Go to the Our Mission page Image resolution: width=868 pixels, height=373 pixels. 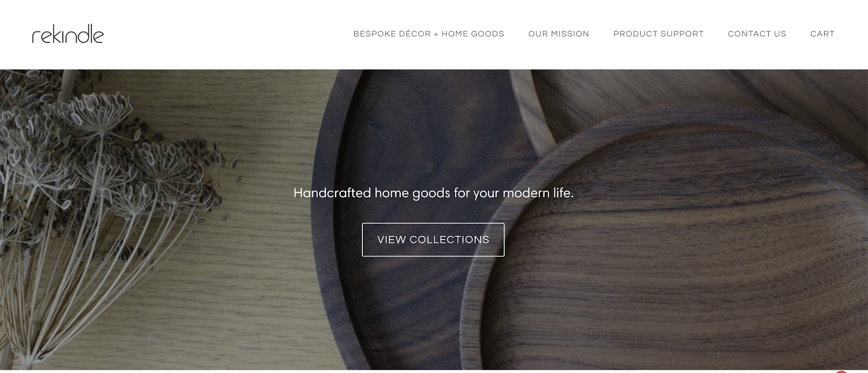pyautogui.click(x=559, y=34)
